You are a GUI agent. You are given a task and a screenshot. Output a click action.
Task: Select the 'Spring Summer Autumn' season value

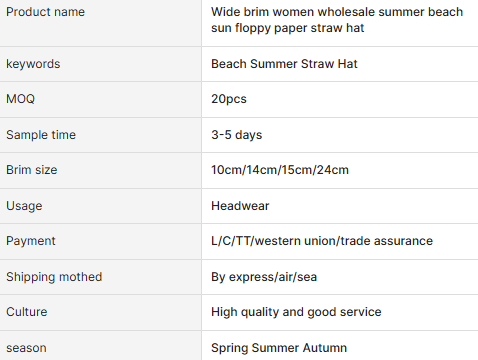pos(279,348)
